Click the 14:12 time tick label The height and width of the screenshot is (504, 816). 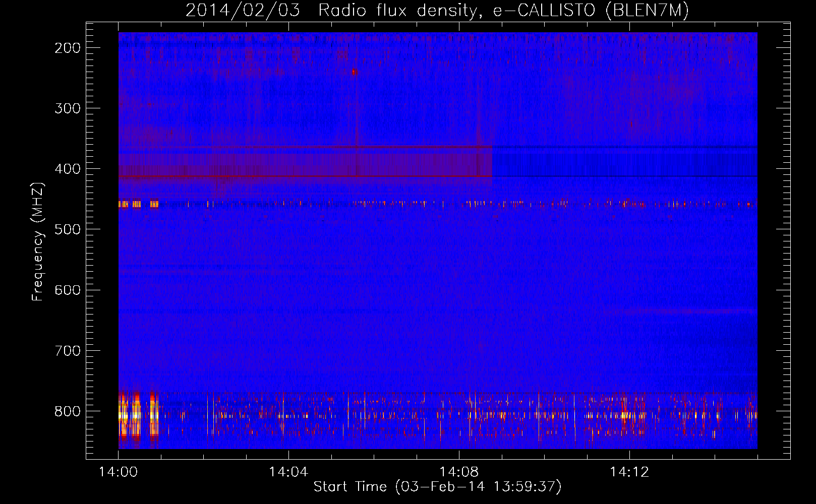(629, 472)
